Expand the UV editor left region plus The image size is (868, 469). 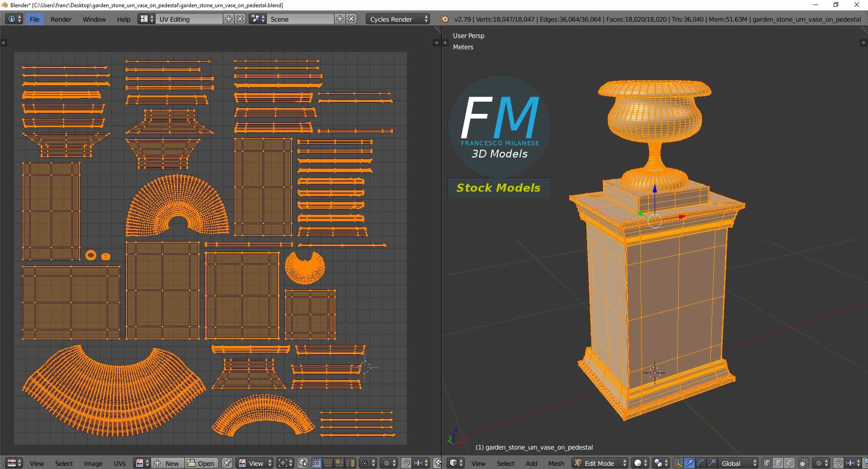click(x=3, y=42)
